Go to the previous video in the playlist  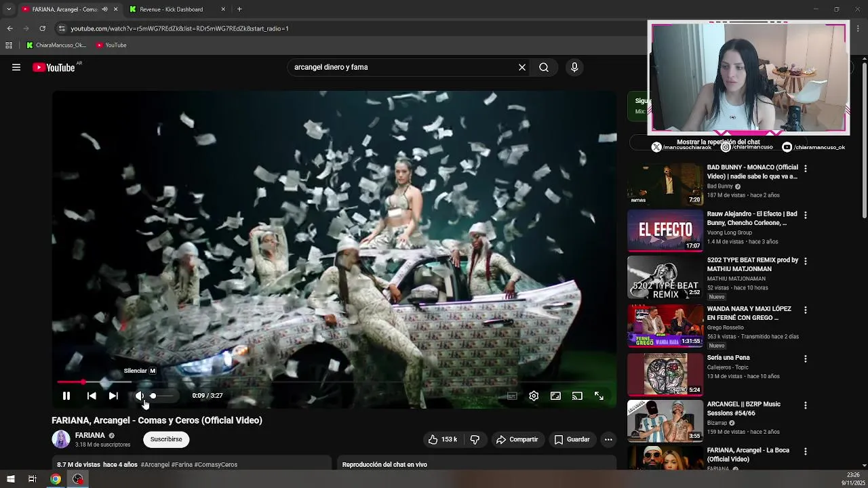(92, 396)
